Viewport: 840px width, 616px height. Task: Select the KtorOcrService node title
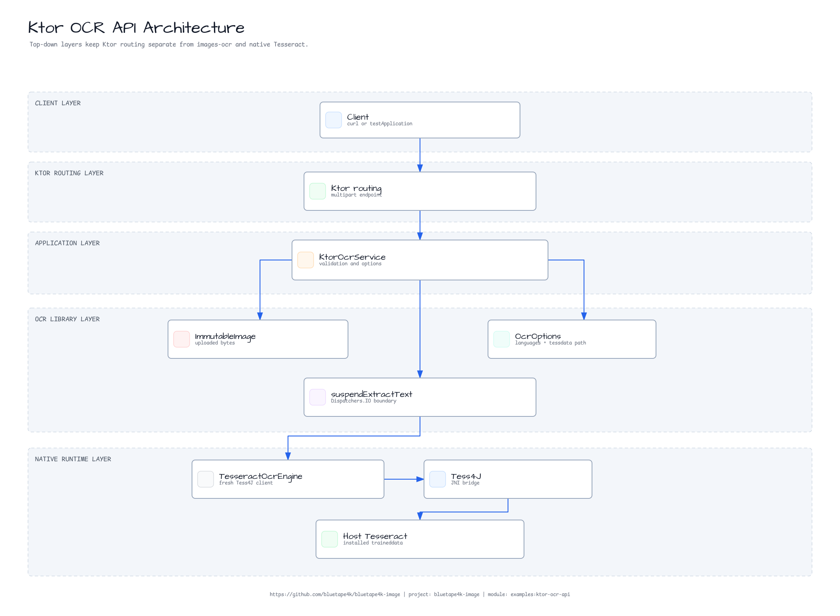[x=352, y=257]
